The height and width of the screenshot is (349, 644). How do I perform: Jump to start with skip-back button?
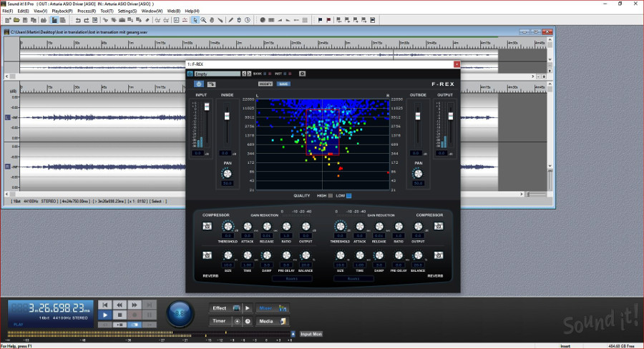coord(105,305)
